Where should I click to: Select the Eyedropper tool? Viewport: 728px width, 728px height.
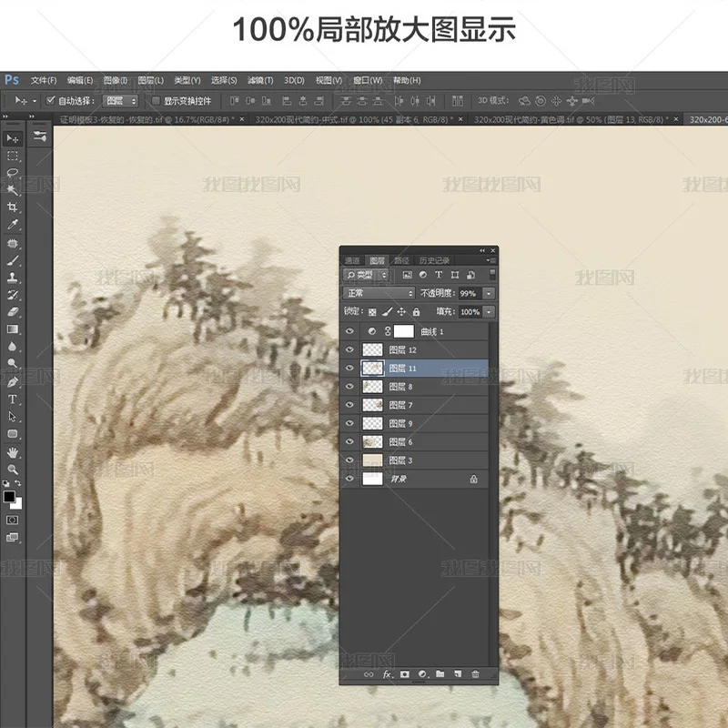(x=13, y=225)
